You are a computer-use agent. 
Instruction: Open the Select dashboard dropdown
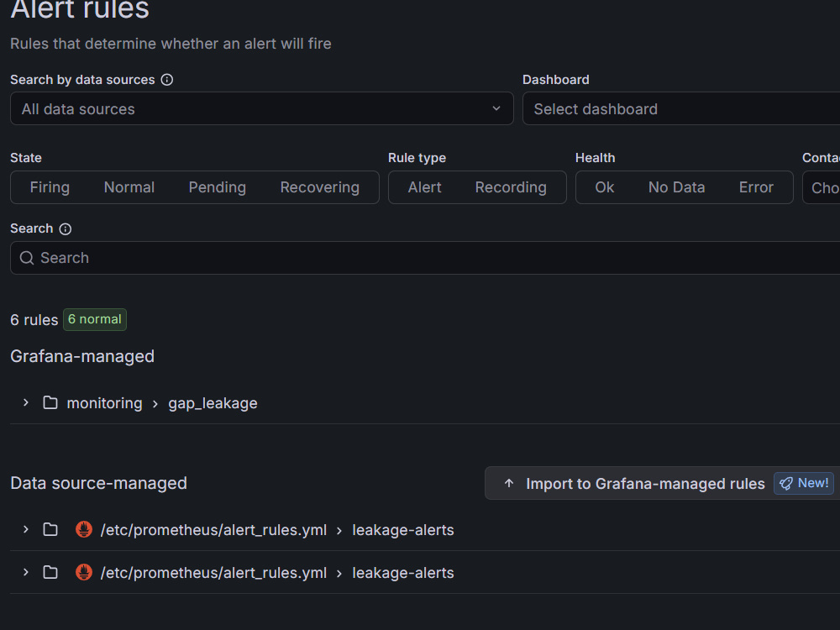[x=681, y=108]
